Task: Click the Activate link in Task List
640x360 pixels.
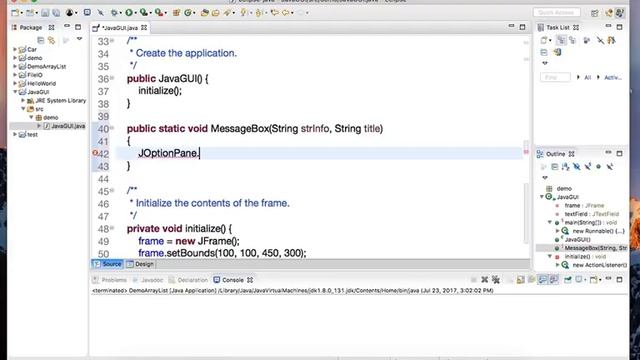Action: (x=613, y=77)
